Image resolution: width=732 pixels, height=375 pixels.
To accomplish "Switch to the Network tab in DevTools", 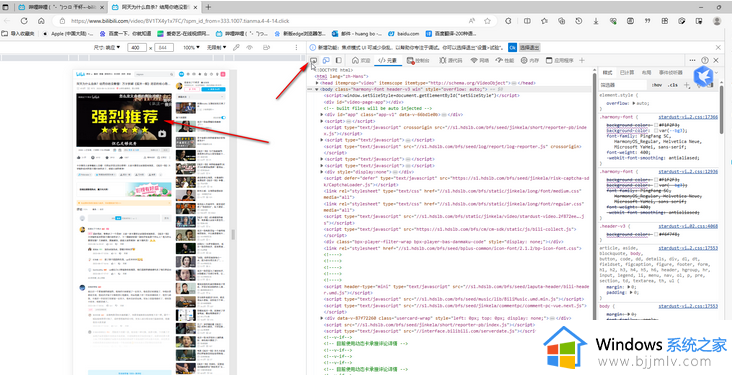I will (x=480, y=61).
